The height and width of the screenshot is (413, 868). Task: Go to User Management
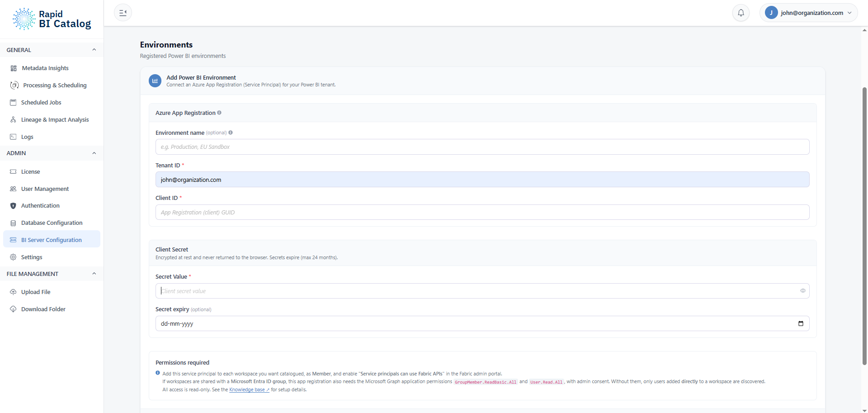tap(52, 189)
